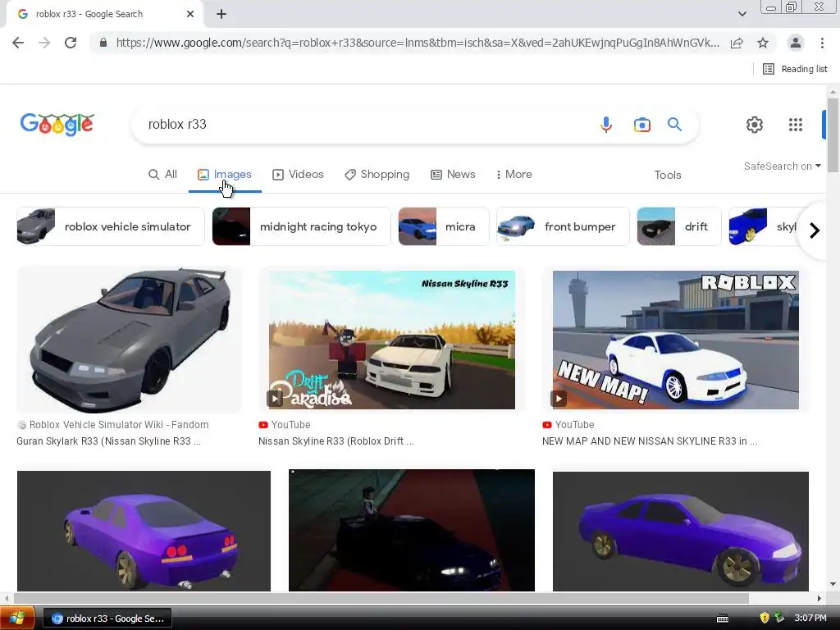Screen dimensions: 840x630
Task: Open Guran Skylark R33 title link
Action: tap(109, 441)
